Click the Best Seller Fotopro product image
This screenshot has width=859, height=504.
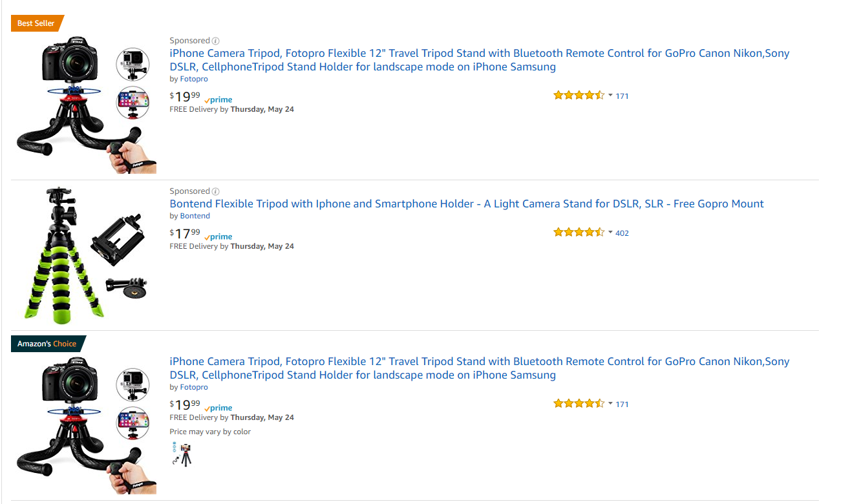point(85,105)
